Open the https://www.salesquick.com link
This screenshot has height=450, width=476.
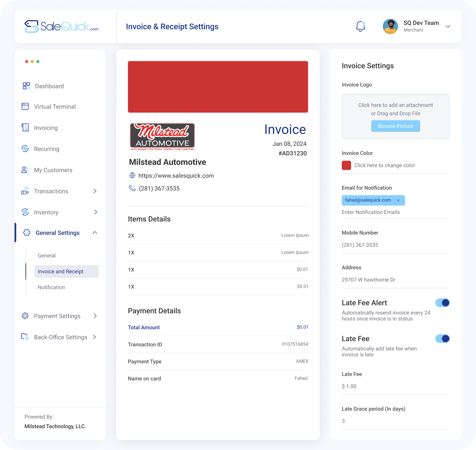coord(176,176)
